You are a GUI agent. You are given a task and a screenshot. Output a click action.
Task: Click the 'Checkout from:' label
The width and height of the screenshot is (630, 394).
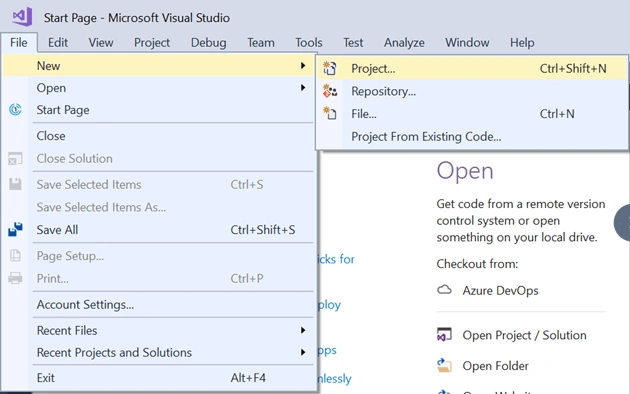point(477,264)
